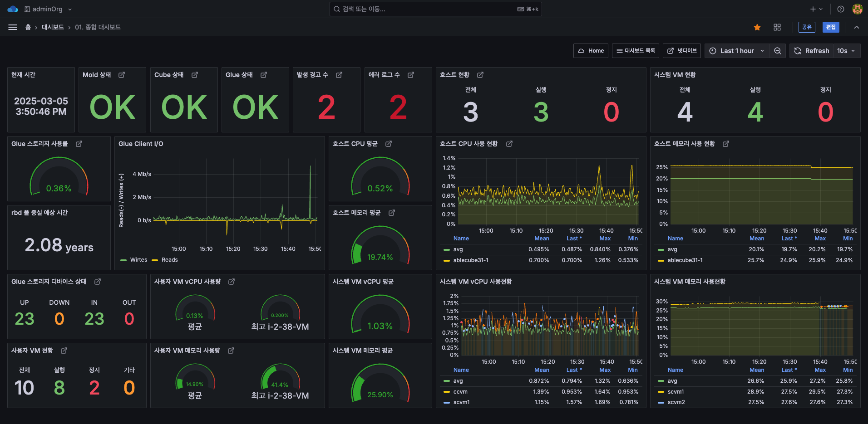
Task: Open the Last 1 hour time picker
Action: pos(737,51)
